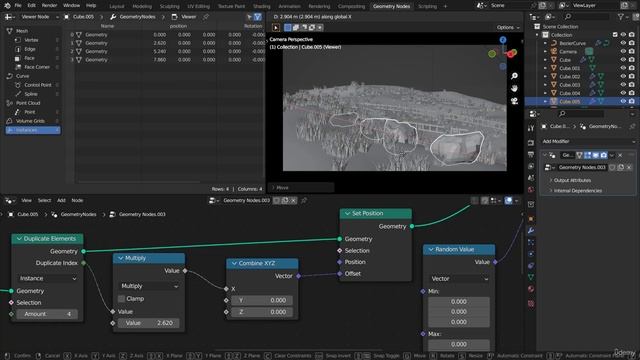Image resolution: width=640 pixels, height=360 pixels.
Task: Switch to the Shading workspace tab
Action: pos(262,6)
